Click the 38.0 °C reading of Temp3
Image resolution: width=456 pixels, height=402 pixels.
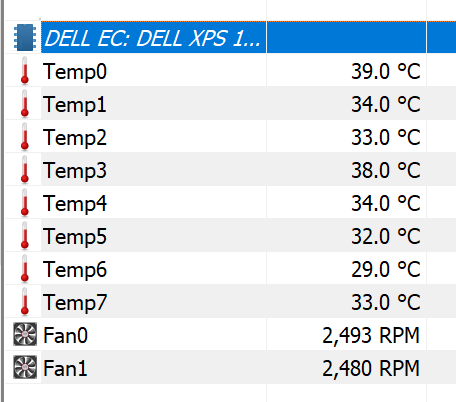pos(386,170)
